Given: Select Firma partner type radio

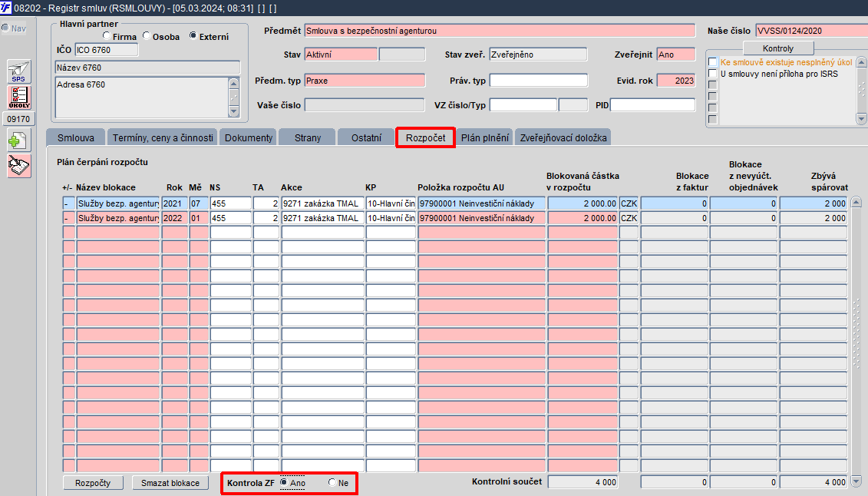Looking at the screenshot, I should (107, 36).
